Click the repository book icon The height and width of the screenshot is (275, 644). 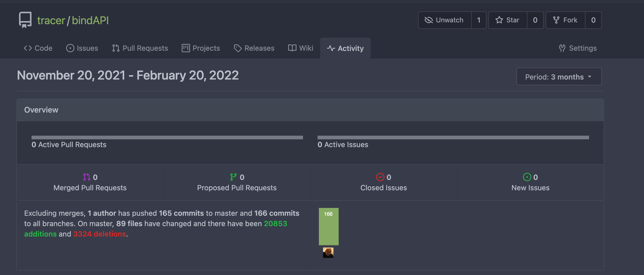click(25, 20)
